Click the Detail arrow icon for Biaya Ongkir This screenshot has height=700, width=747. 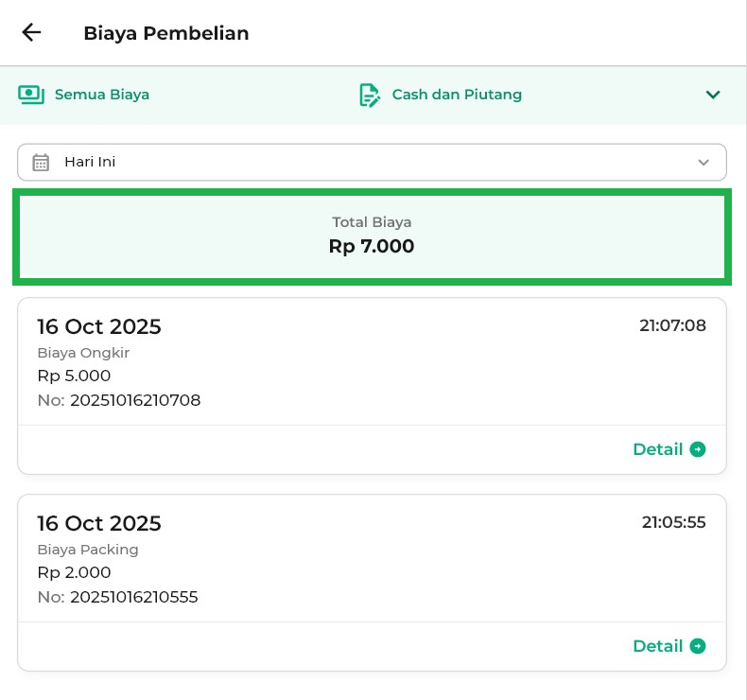(698, 449)
